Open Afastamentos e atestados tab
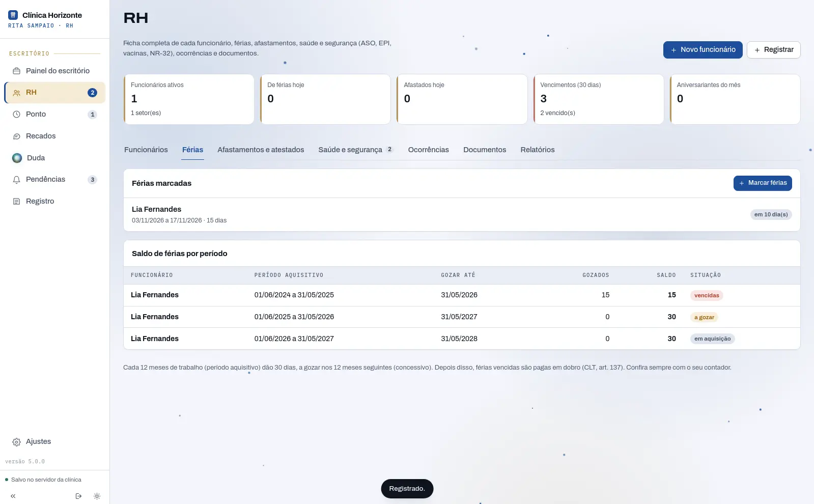The image size is (814, 504). click(261, 150)
